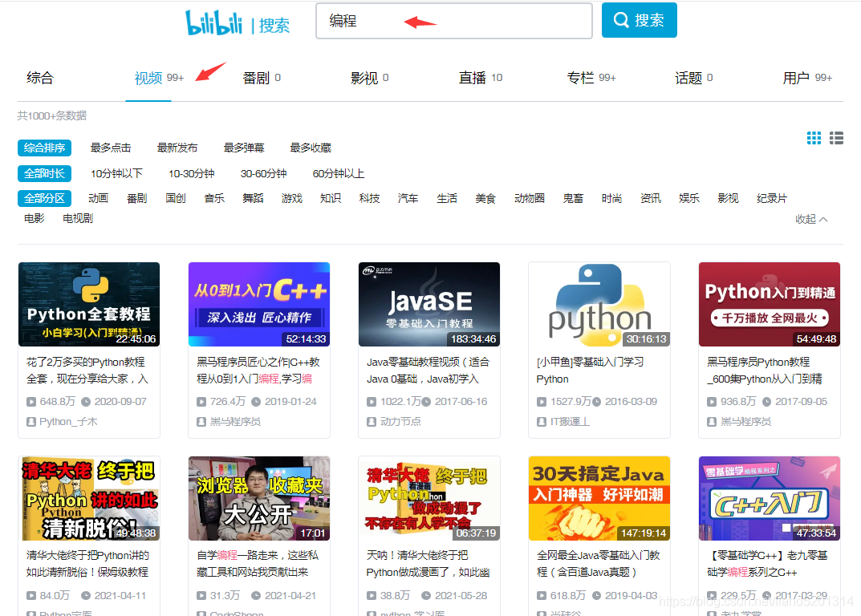
Task: Filter duration 10分钟以下
Action: click(116, 173)
